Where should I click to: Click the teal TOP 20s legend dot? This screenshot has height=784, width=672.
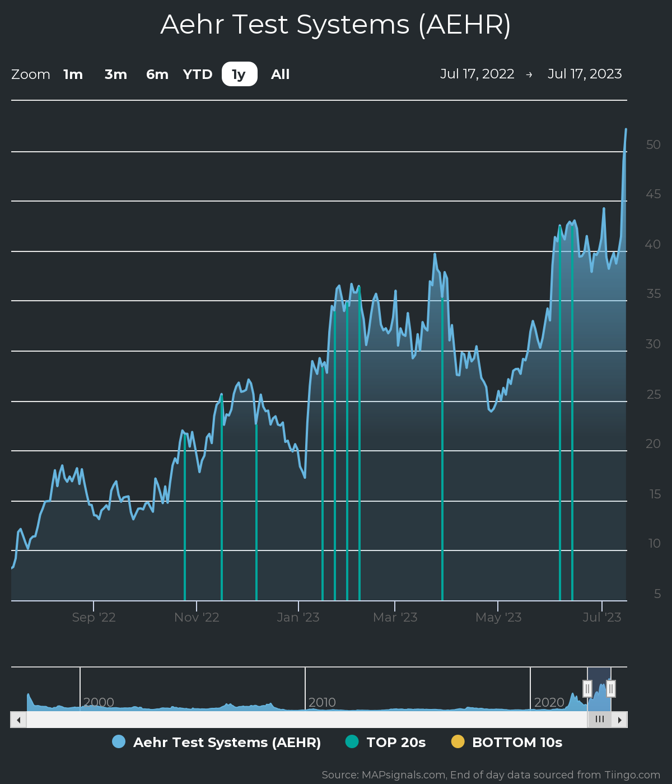coord(352,741)
